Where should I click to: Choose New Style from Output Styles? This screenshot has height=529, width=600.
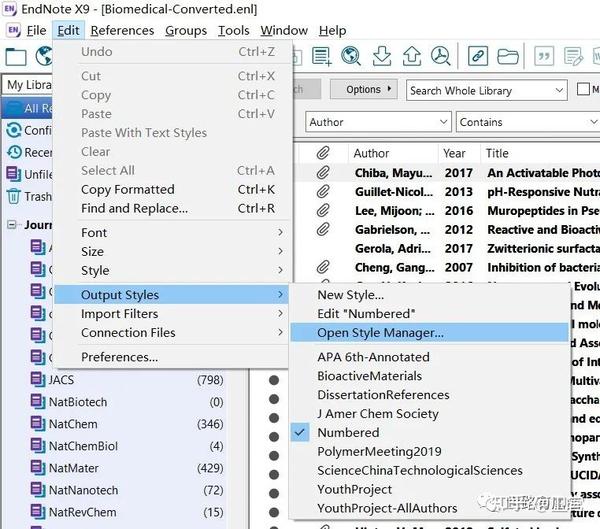429,295
